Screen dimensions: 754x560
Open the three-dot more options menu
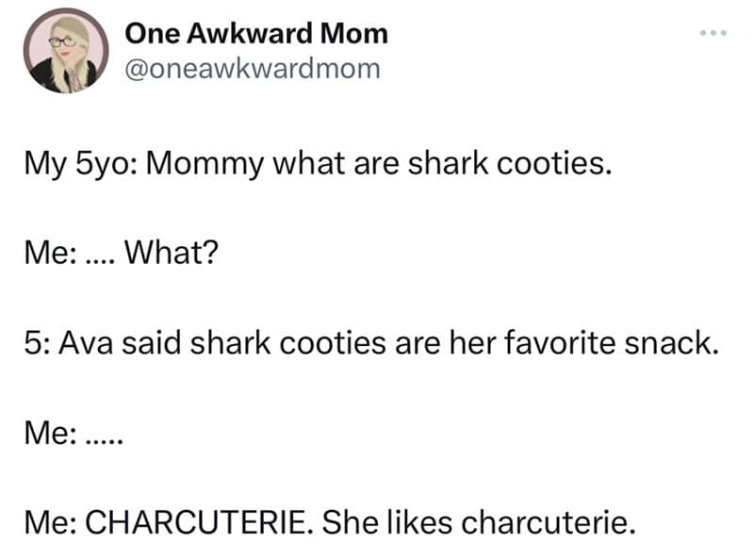[715, 34]
